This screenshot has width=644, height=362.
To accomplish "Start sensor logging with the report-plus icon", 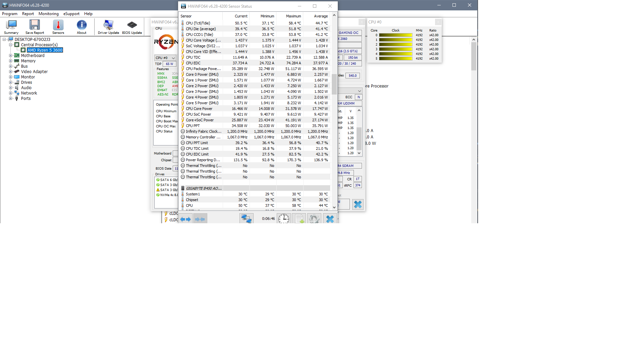I will point(299,218).
